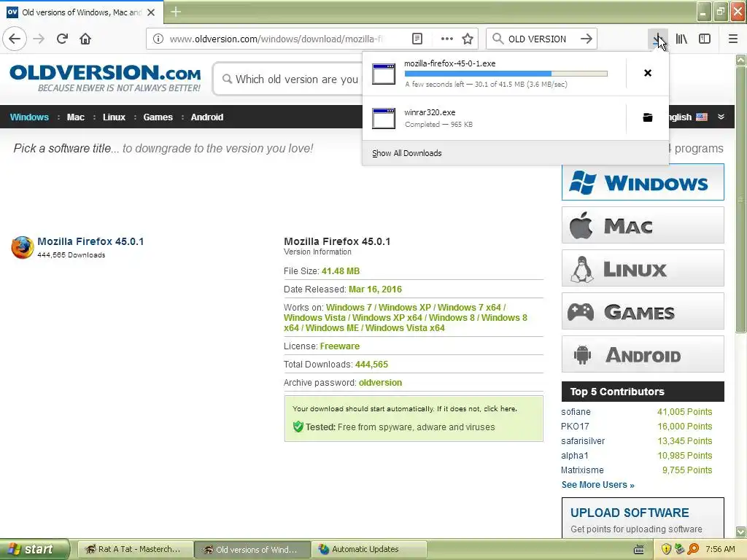Open a new tab with plus button

click(175, 12)
